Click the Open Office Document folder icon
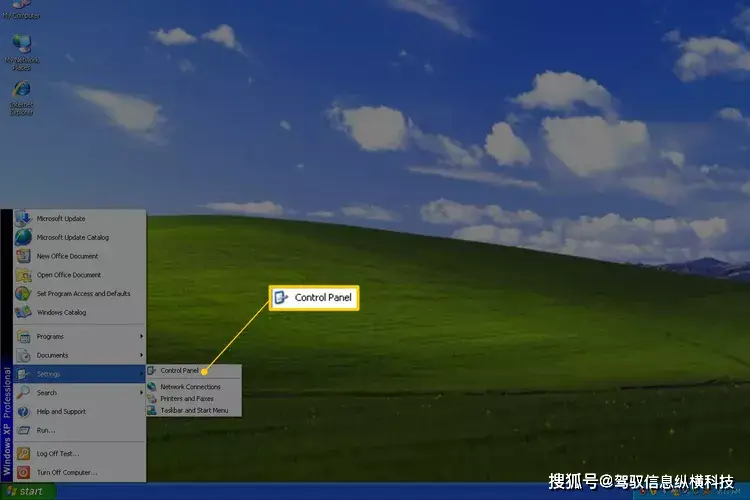Image resolution: width=750 pixels, height=500 pixels. pyautogui.click(x=23, y=275)
